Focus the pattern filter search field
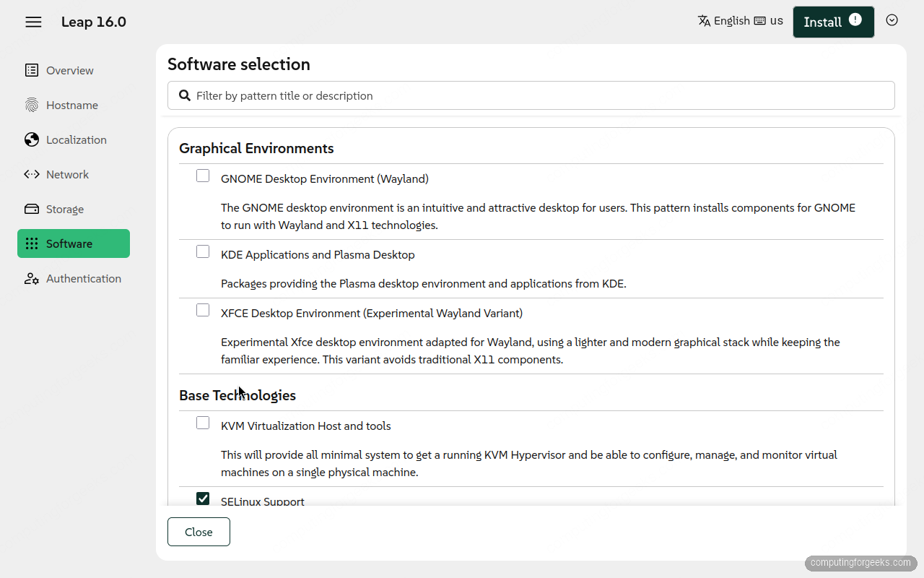Image resolution: width=924 pixels, height=578 pixels. point(531,95)
